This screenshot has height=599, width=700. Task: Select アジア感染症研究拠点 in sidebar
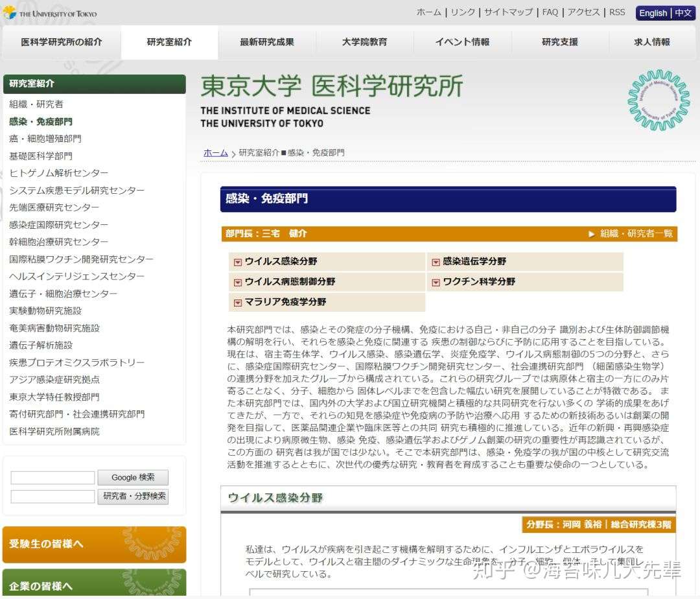point(54,379)
